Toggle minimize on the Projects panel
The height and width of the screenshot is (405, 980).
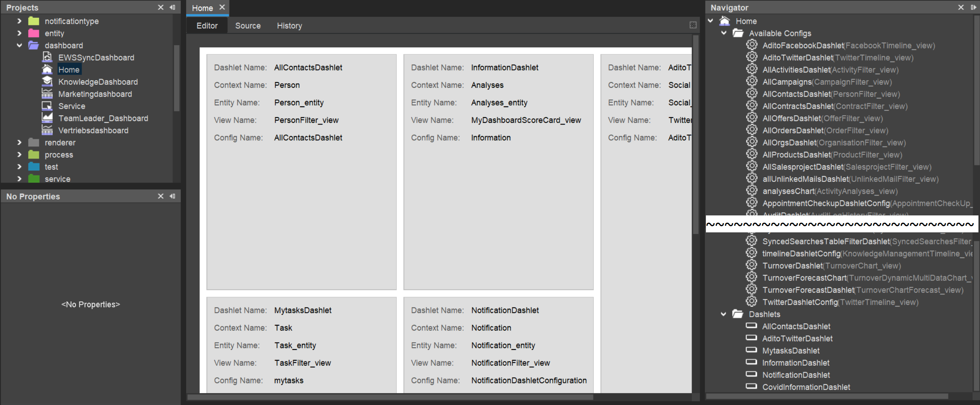(x=172, y=7)
